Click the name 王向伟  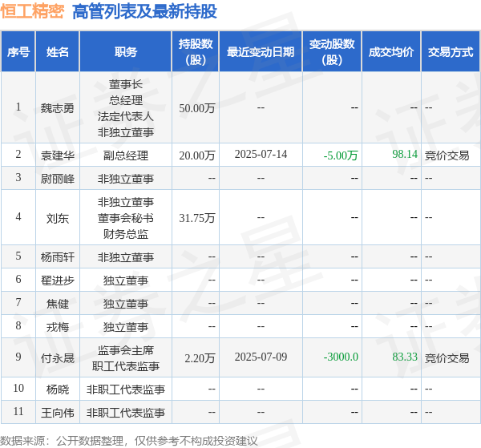click(x=58, y=413)
